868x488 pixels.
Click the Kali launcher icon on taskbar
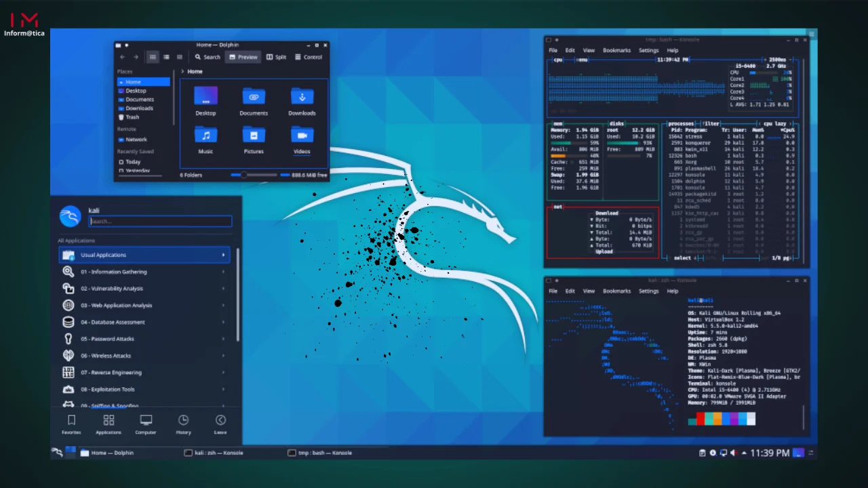tap(57, 452)
